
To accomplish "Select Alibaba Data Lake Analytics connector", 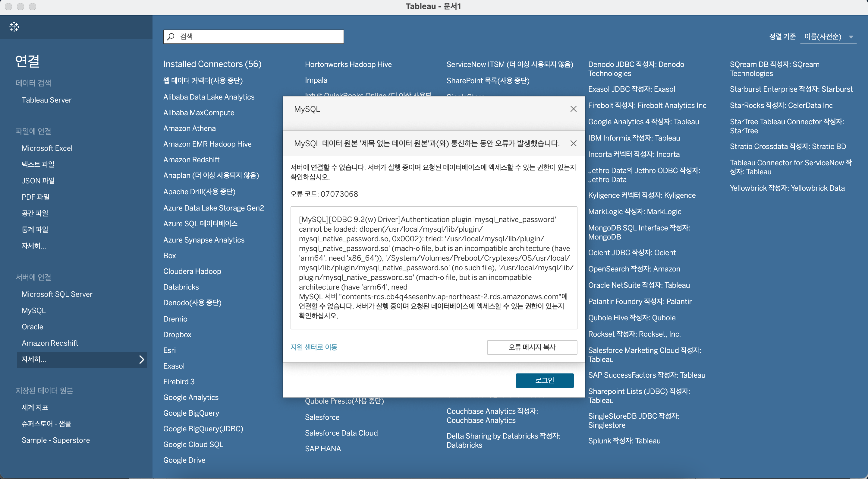I will click(x=209, y=97).
